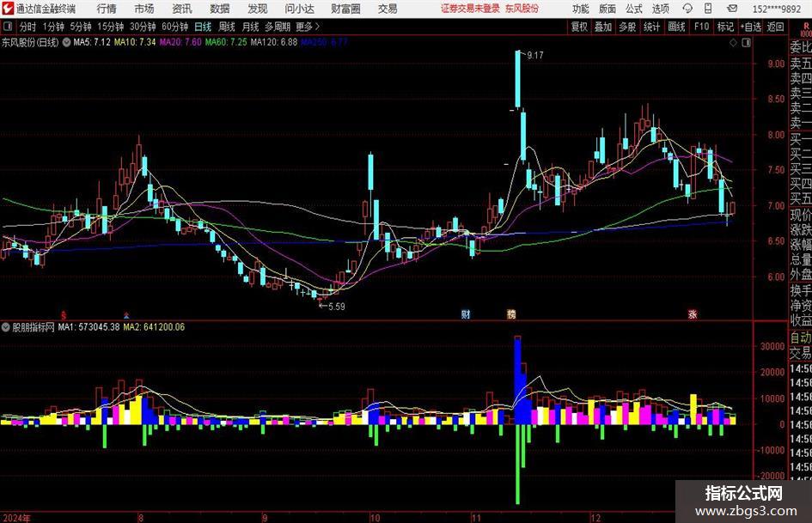Click the 通达信 red logo icon

click(x=8, y=9)
